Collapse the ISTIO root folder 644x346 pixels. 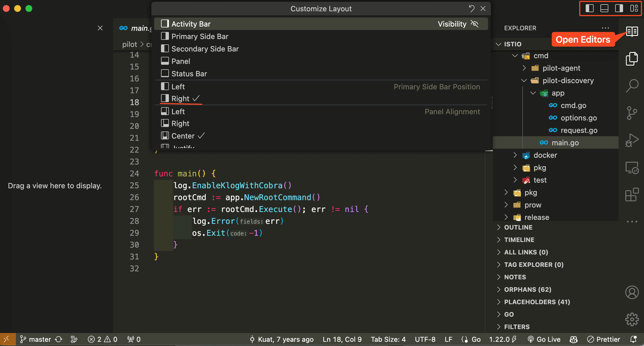click(498, 44)
